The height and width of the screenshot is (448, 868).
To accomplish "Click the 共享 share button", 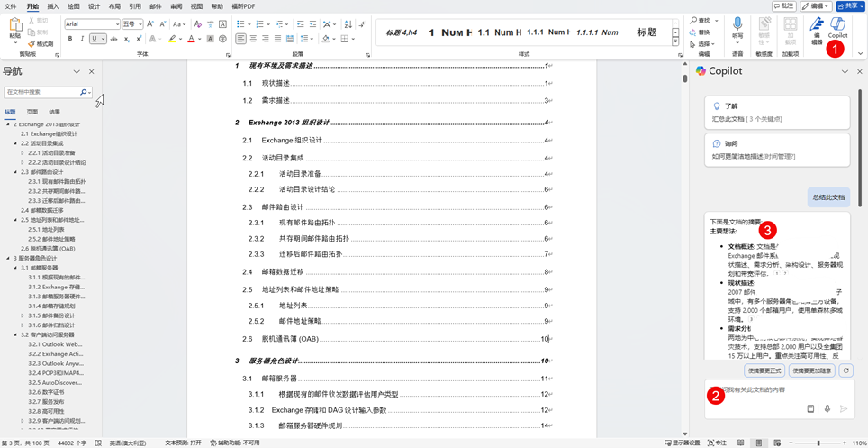I will (x=850, y=5).
